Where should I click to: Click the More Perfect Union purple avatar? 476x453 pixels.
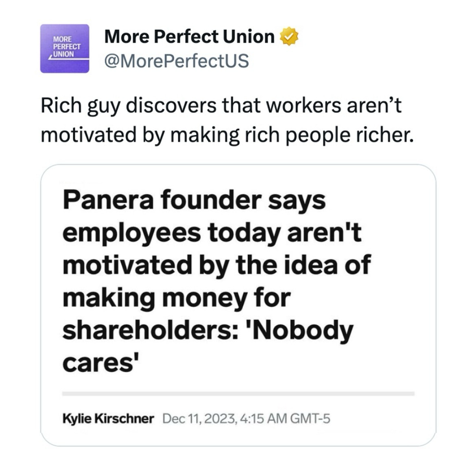(64, 48)
